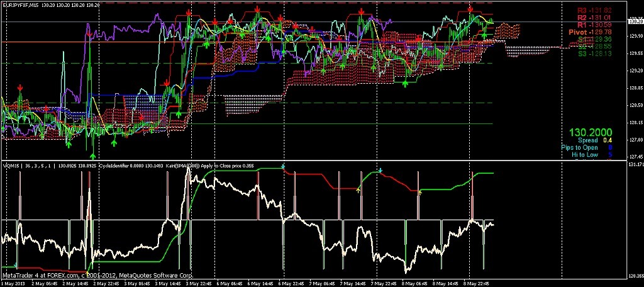
Task: Click the 127.45 price axis label
Action: point(635,157)
